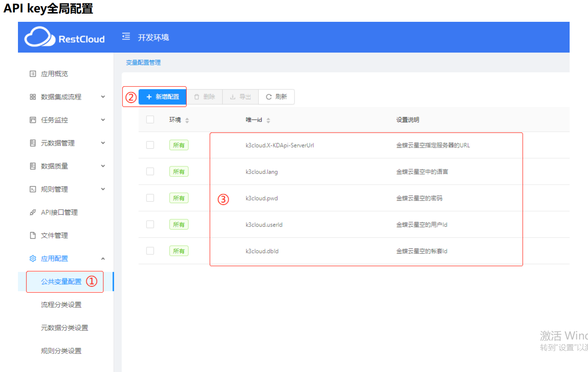Click the k3cloud.X-KDApi-ServerUrl id cell

[x=280, y=145]
